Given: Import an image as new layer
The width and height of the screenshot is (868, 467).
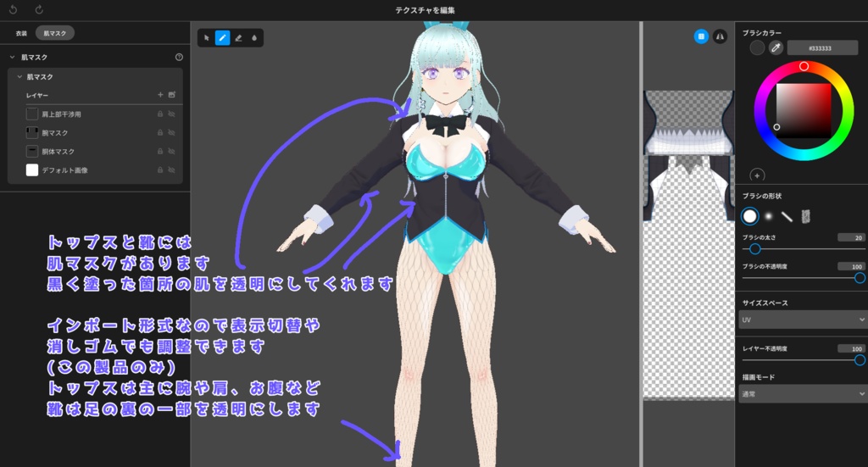Looking at the screenshot, I should (x=171, y=95).
